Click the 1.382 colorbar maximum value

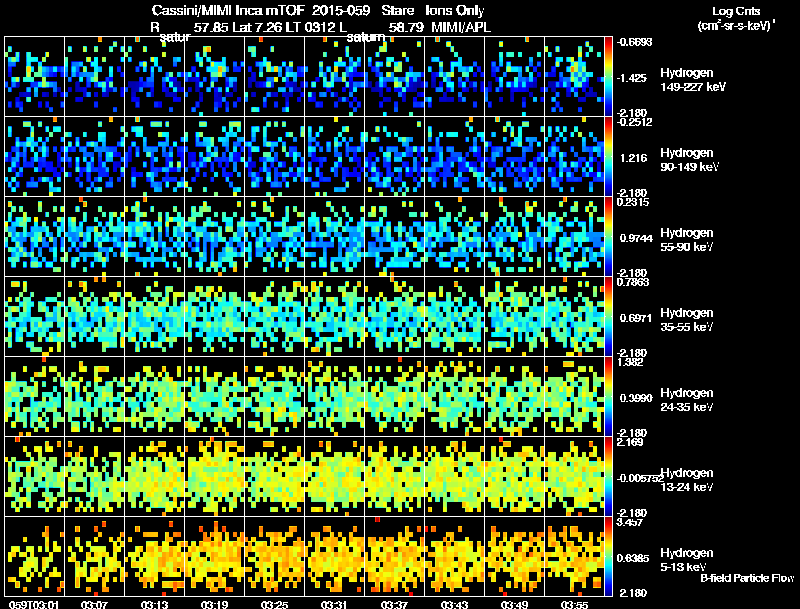630,362
